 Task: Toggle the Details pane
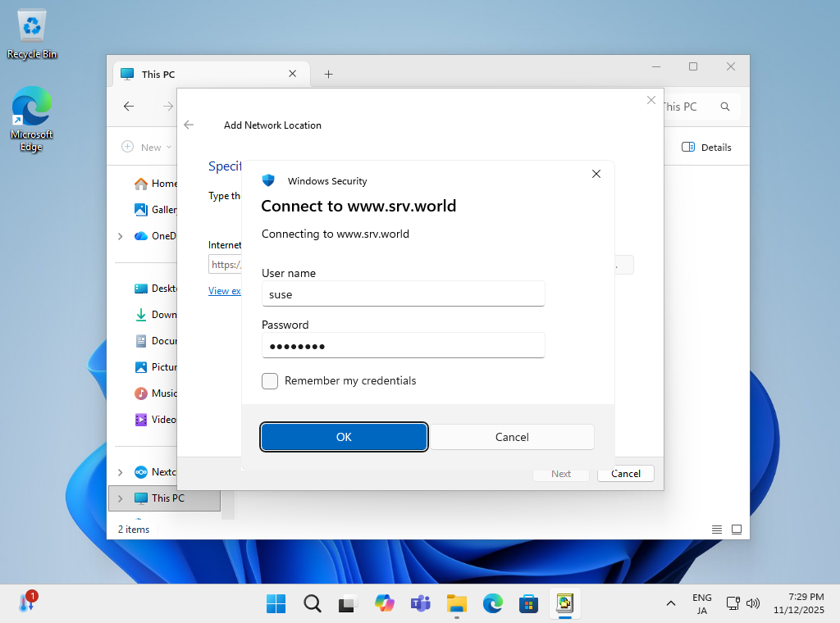pos(706,147)
